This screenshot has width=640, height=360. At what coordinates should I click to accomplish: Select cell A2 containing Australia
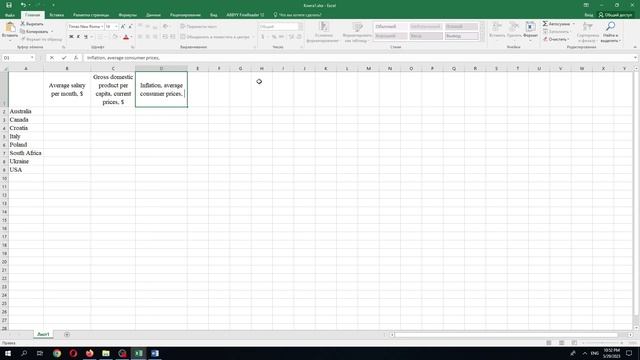click(x=26, y=111)
